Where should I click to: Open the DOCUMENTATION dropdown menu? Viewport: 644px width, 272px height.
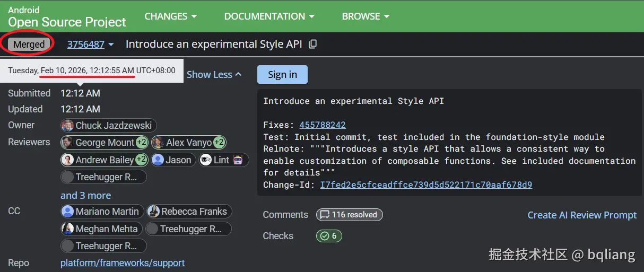point(269,16)
